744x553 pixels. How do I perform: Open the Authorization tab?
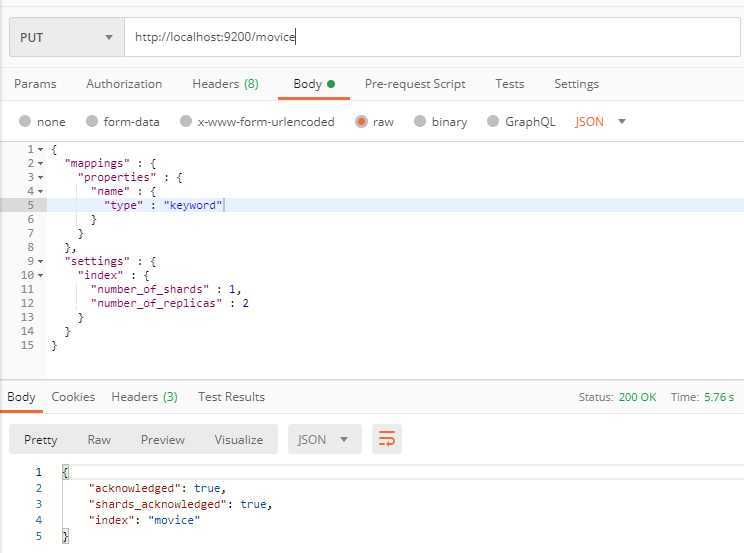point(124,84)
